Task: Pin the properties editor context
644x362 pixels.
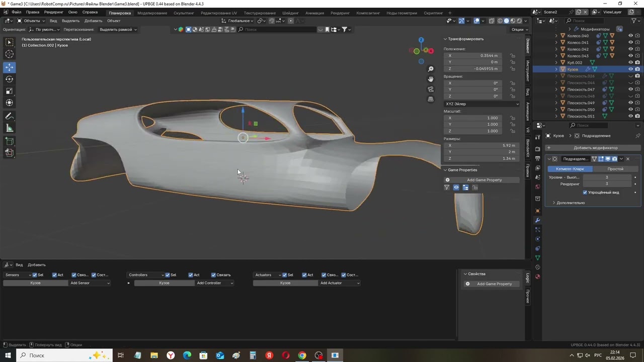Action: [638, 136]
